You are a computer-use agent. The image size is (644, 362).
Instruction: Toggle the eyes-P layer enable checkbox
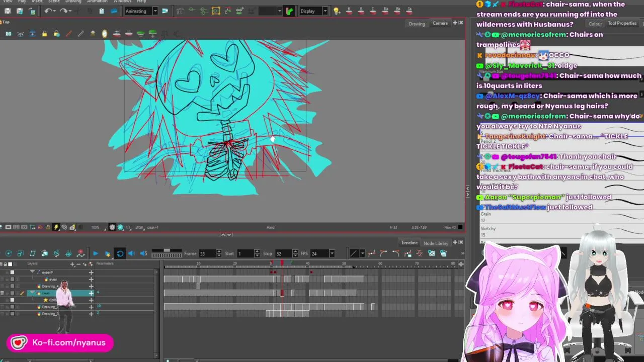point(12,272)
